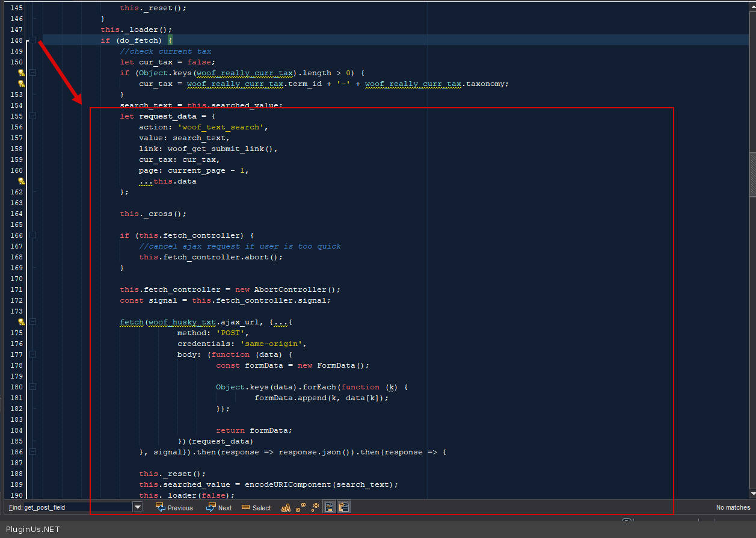Click line number 171 in the gutter
The height and width of the screenshot is (538, 756).
pyautogui.click(x=16, y=289)
